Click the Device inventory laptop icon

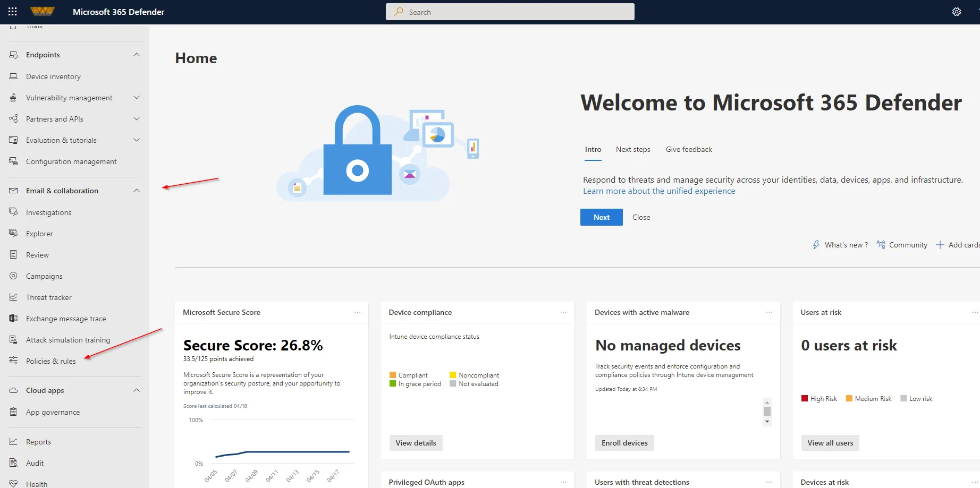(13, 76)
